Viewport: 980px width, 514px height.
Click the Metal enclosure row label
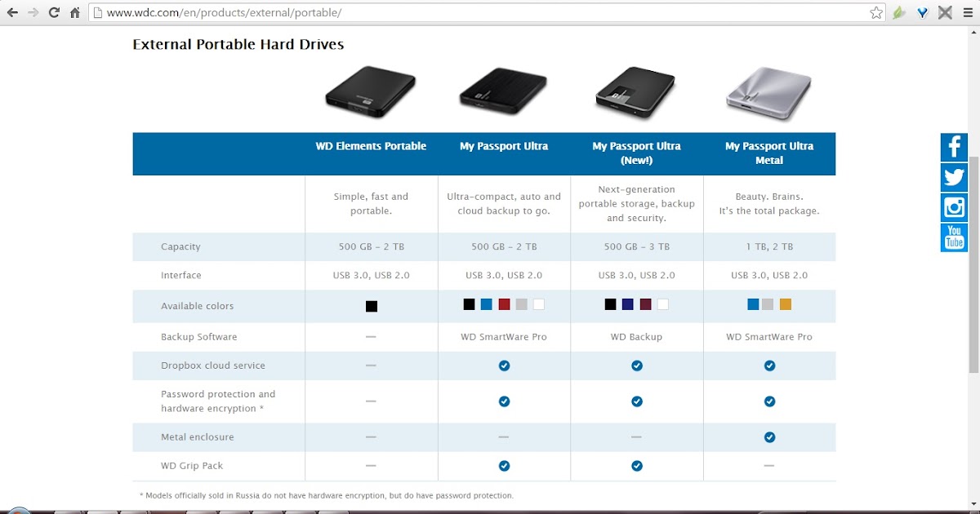pyautogui.click(x=198, y=437)
